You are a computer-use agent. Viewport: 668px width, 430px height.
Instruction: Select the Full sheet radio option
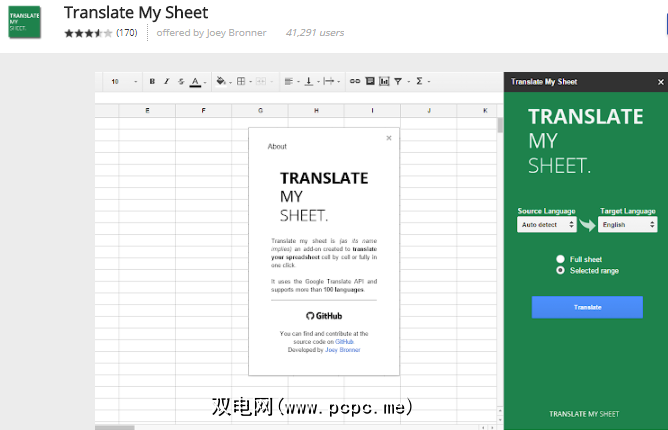[560, 259]
